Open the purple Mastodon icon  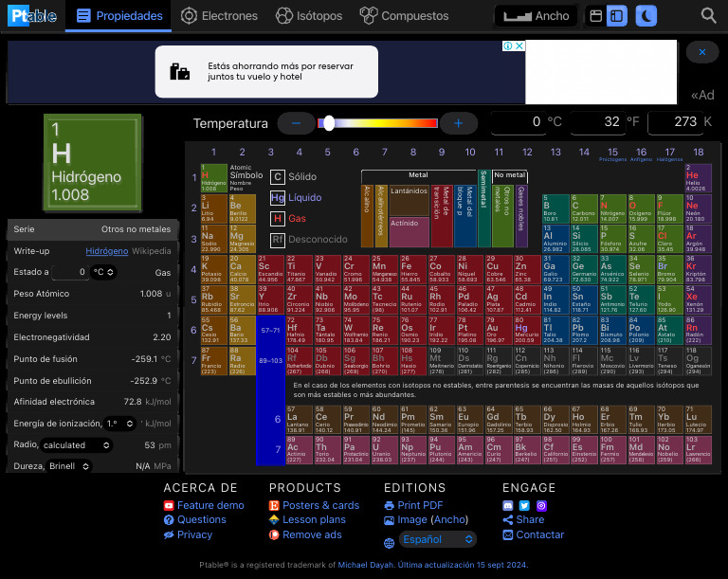pos(541,506)
